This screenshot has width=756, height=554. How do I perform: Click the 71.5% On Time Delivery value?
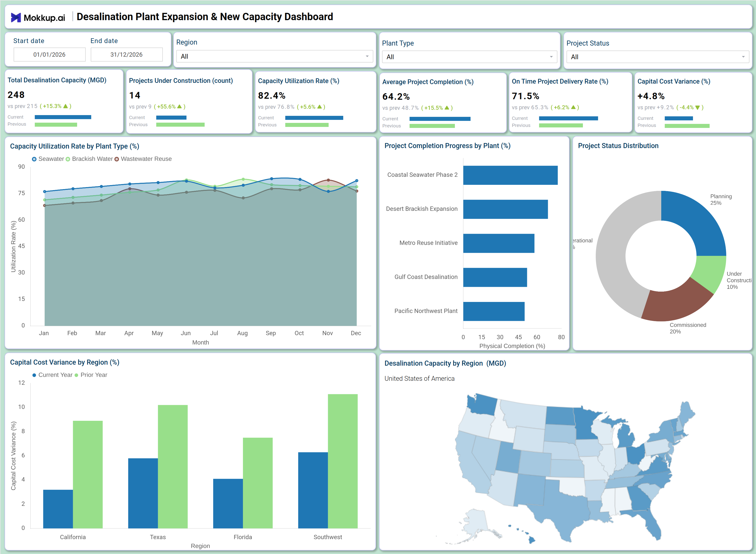(525, 96)
